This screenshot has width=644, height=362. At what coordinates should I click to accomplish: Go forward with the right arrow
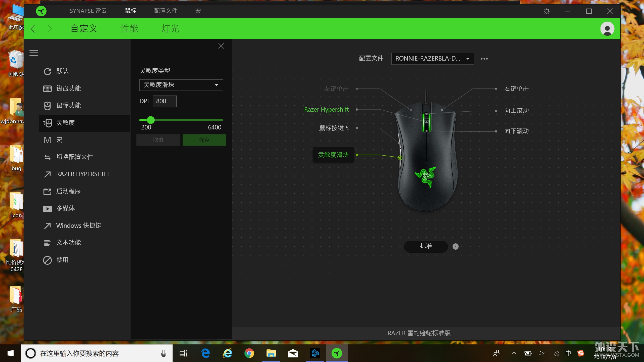50,29
